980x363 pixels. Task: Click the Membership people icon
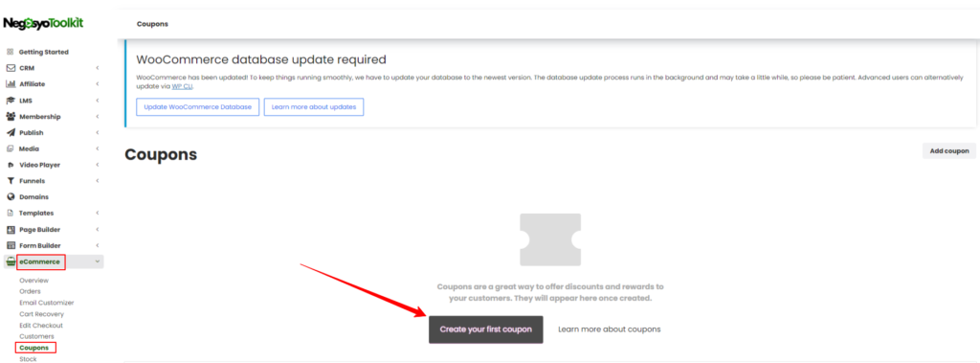(10, 117)
